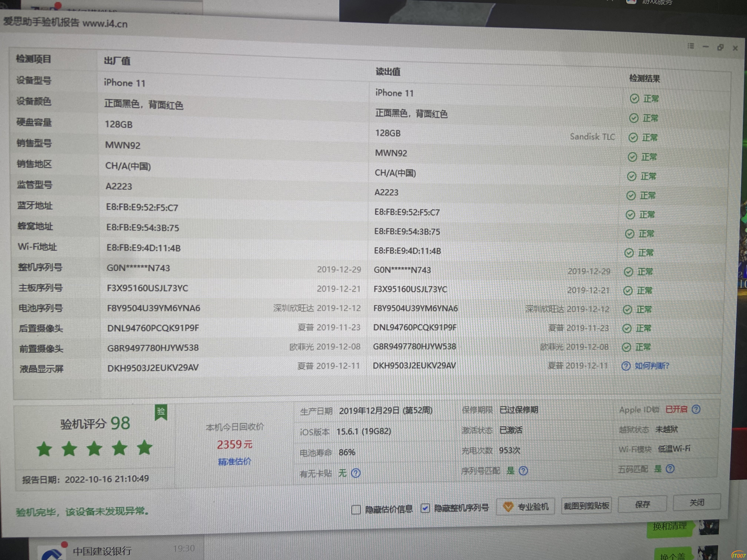Enable 隐藏估价信息 checkbox
This screenshot has width=747, height=560.
[356, 509]
